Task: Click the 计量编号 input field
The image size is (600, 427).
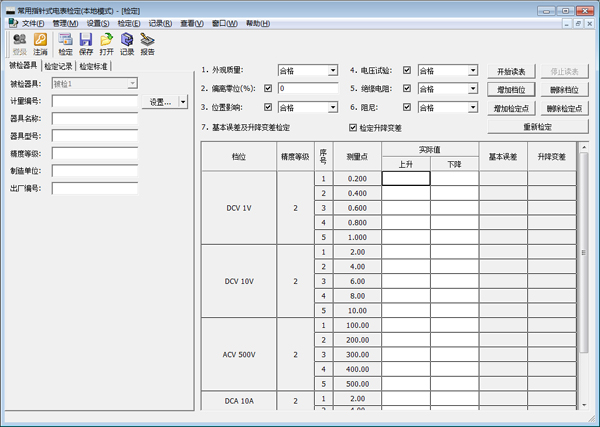Action: [95, 102]
